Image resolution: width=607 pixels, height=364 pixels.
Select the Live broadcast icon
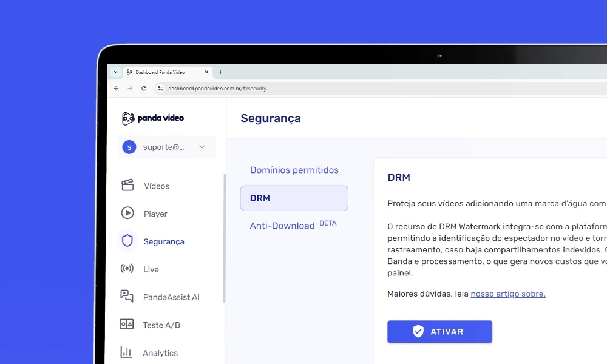tap(127, 269)
